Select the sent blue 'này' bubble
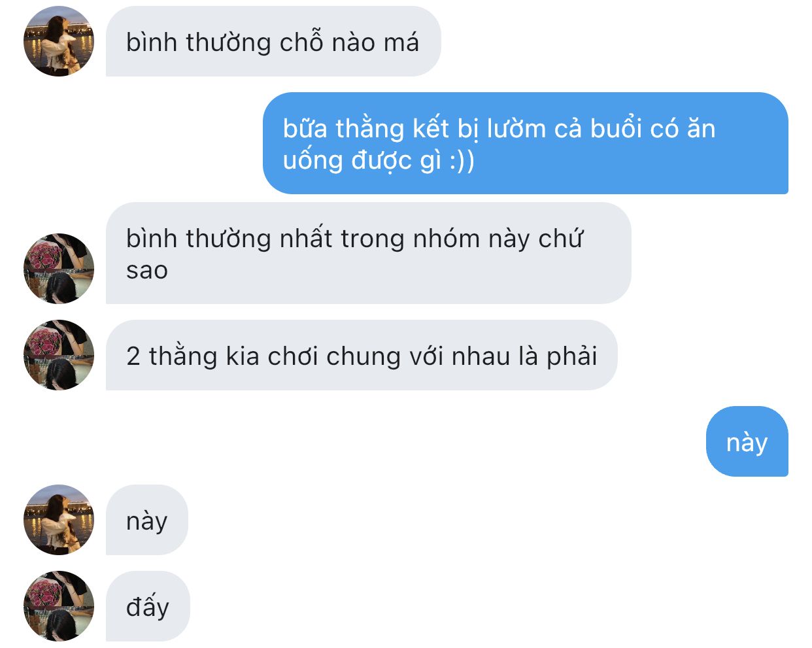This screenshot has height=648, width=812. click(x=747, y=441)
